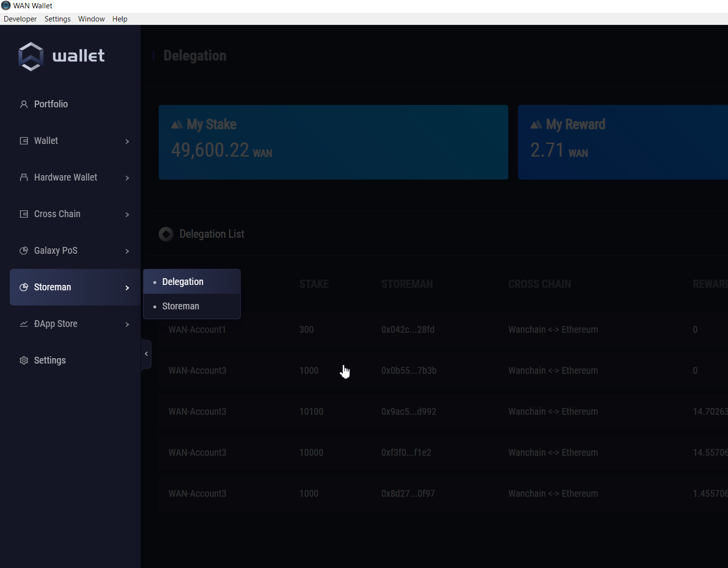This screenshot has height=568, width=728.
Task: Go to the Portfolio page
Action: click(51, 104)
